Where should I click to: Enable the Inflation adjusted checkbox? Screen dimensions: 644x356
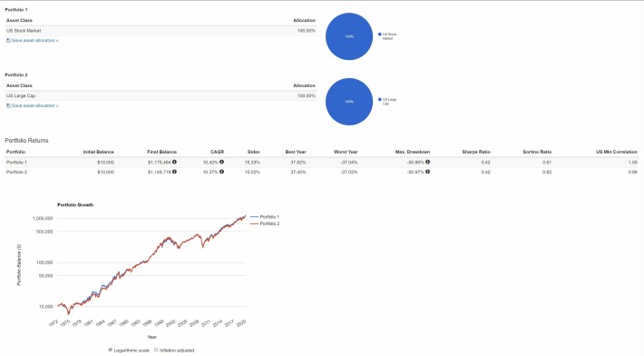[156, 350]
